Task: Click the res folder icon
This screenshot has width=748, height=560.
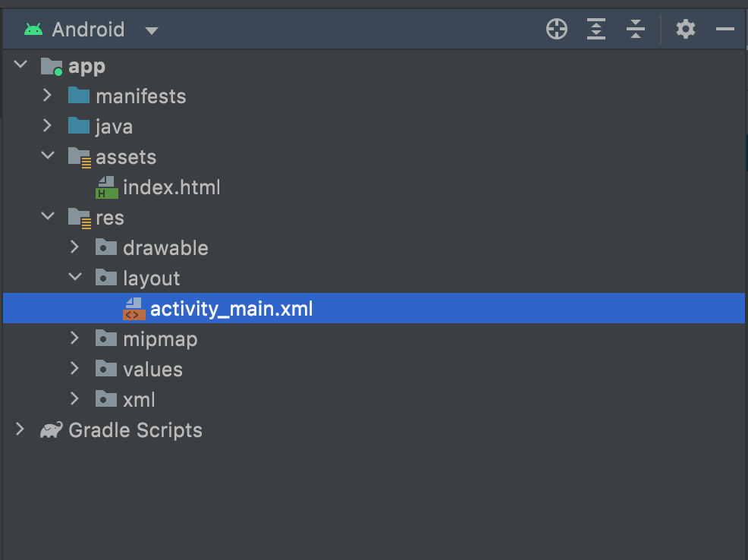Action: click(80, 218)
